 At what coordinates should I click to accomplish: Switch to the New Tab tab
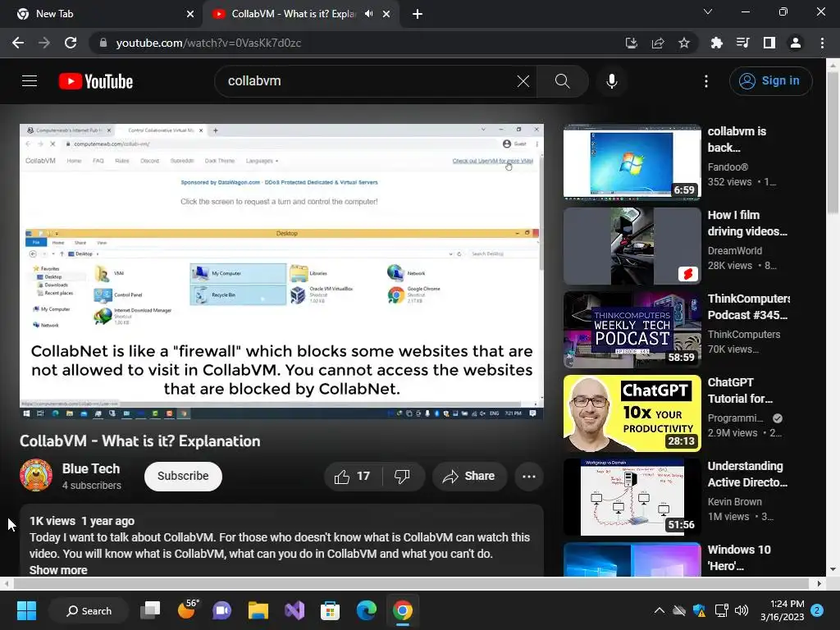[x=102, y=14]
